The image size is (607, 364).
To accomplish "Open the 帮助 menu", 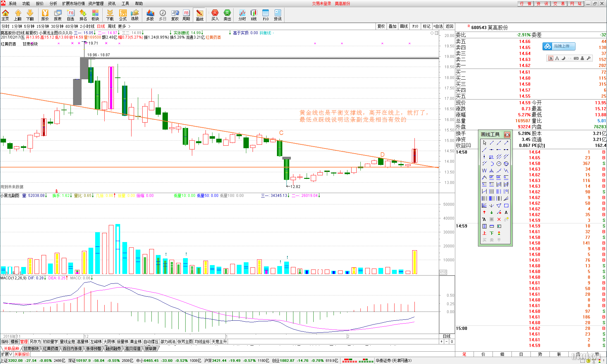I will 139,3.
